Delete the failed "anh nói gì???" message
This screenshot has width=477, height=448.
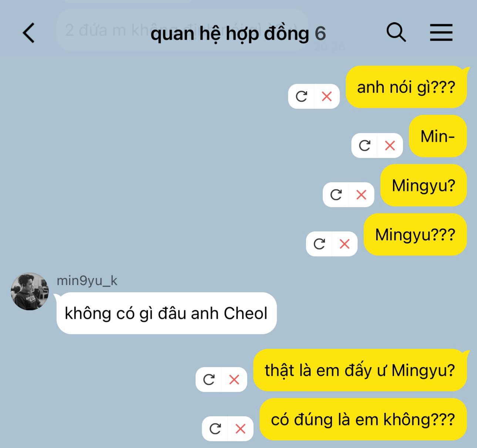click(327, 96)
